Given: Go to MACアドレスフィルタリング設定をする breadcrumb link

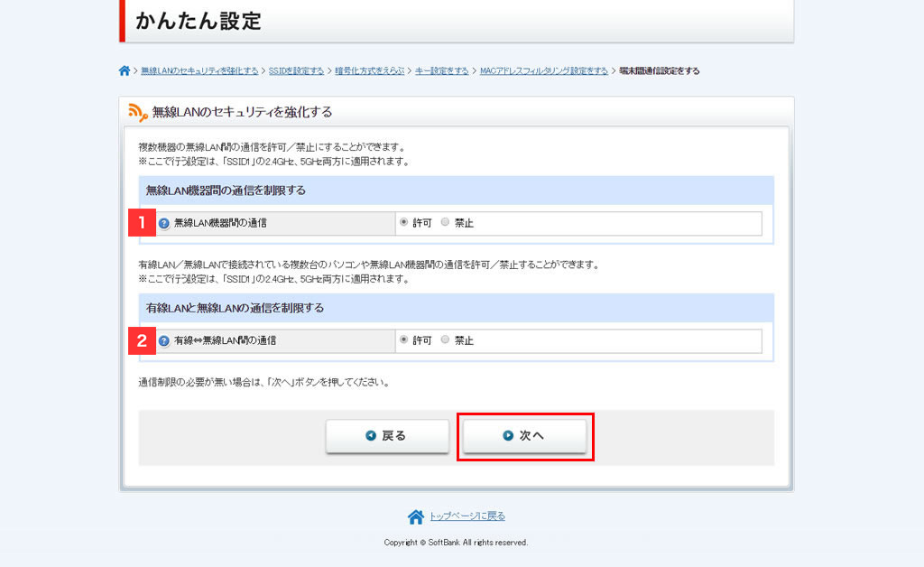Looking at the screenshot, I should click(x=543, y=70).
